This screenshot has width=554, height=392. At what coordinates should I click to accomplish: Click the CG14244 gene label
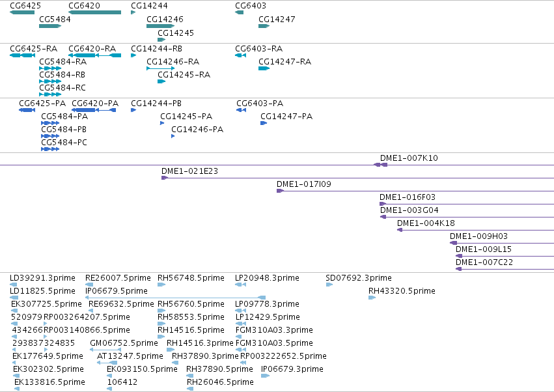click(149, 6)
